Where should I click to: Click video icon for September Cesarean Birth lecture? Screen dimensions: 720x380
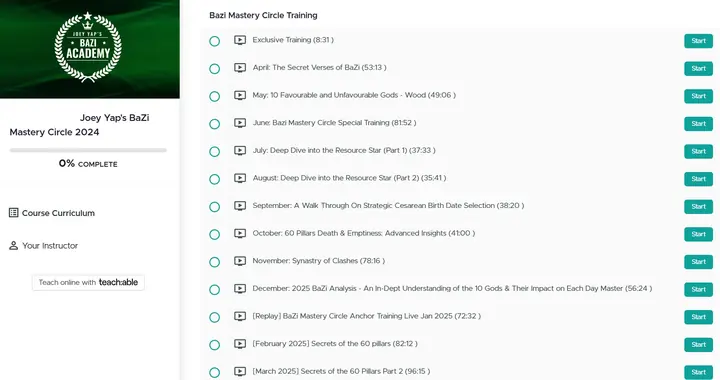240,206
